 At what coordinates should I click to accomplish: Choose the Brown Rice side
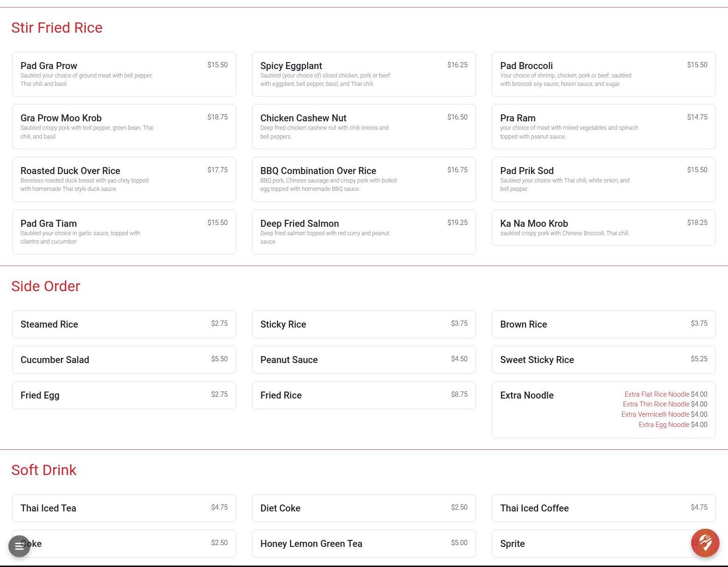point(604,324)
